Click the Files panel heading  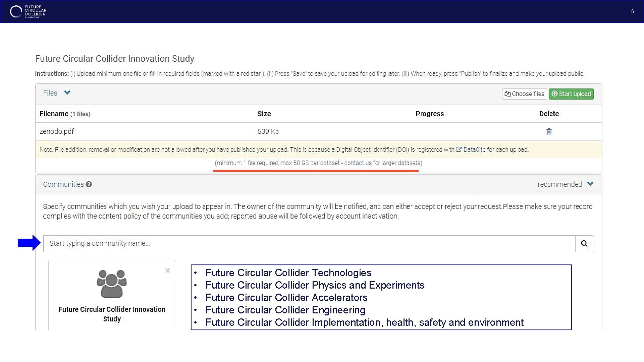pos(50,93)
